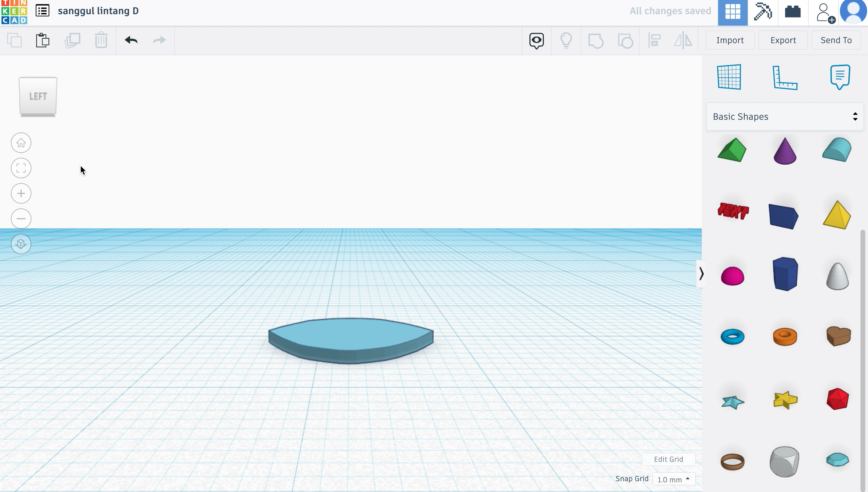The height and width of the screenshot is (492, 868).
Task: Click the Send To button
Action: [836, 40]
